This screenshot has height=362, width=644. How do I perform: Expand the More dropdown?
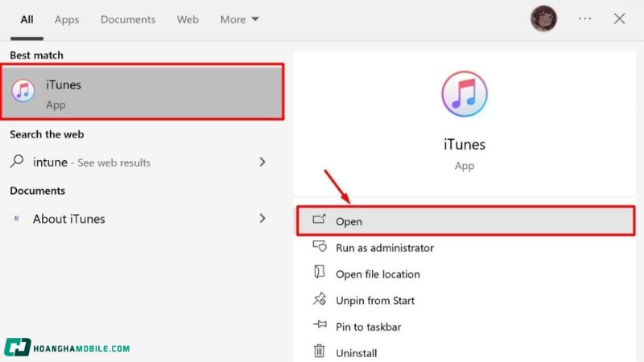click(239, 19)
